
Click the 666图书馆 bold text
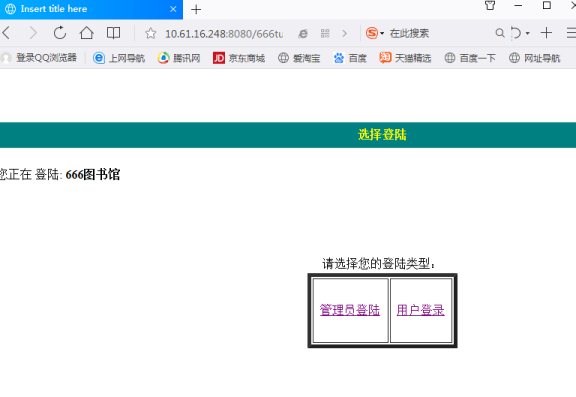pos(93,174)
